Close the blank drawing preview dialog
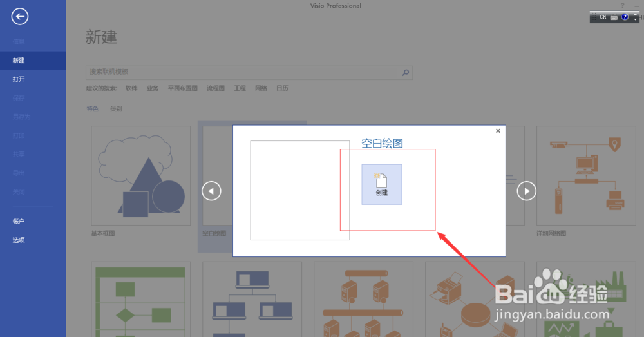This screenshot has width=644, height=337. point(498,131)
